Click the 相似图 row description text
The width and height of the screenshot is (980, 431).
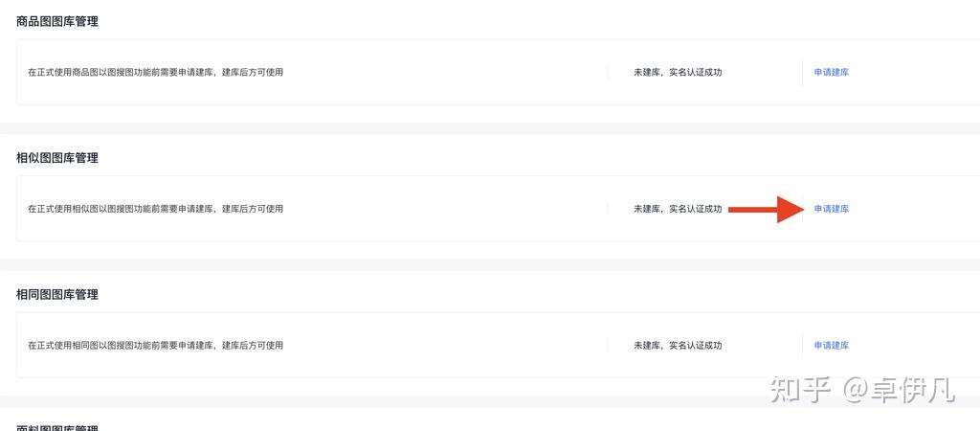(x=155, y=209)
